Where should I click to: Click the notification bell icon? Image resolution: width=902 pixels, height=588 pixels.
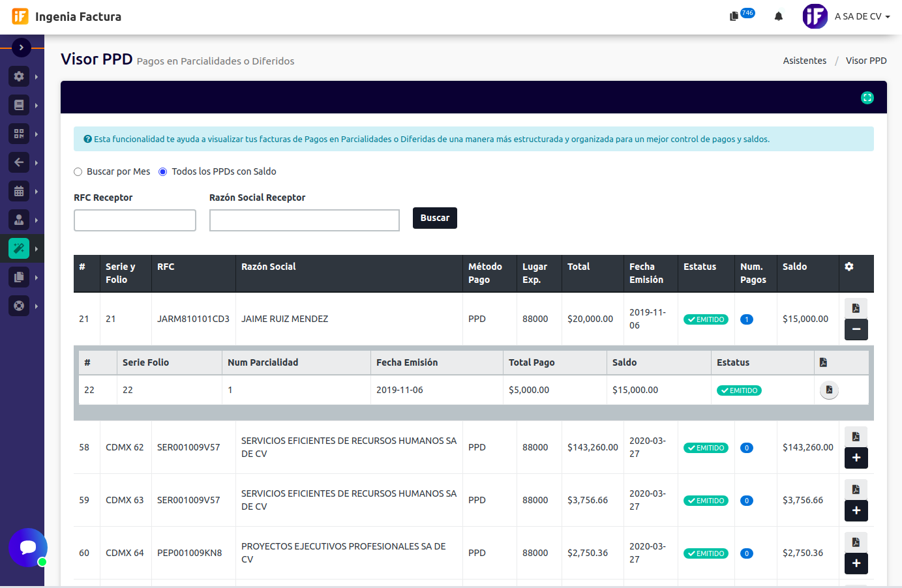[x=778, y=16]
